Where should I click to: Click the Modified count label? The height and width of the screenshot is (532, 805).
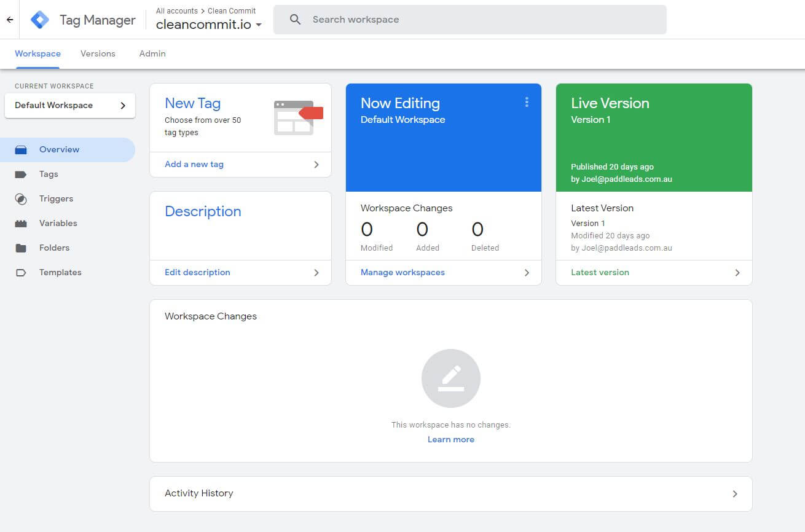377,248
